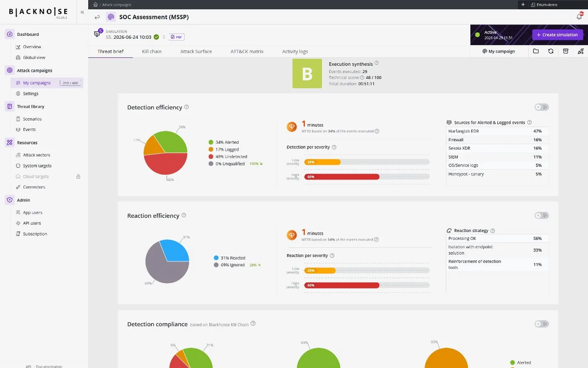The image size is (588, 368).
Task: Open the Activity logs tab
Action: (x=295, y=51)
